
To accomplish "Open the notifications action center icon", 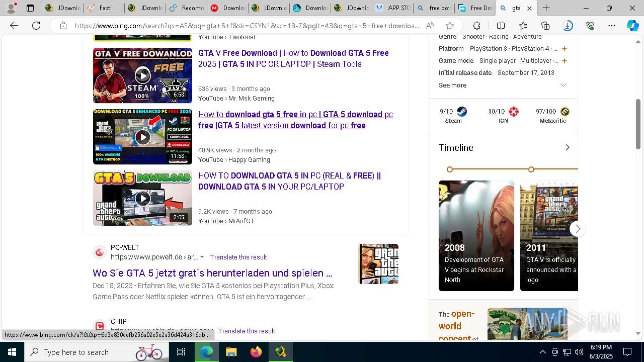I will (627, 352).
